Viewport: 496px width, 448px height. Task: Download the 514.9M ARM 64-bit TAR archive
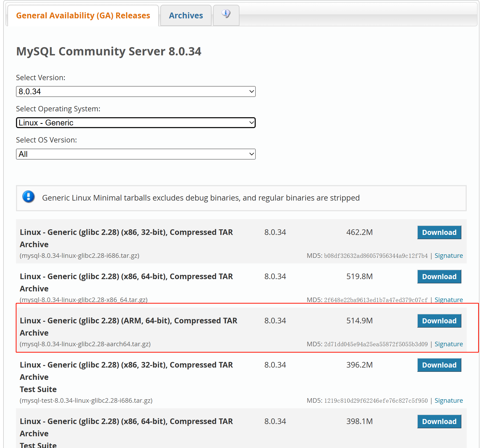439,321
